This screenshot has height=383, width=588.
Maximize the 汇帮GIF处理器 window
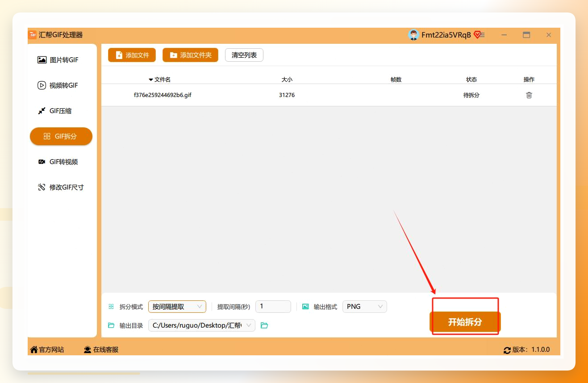[x=526, y=35]
